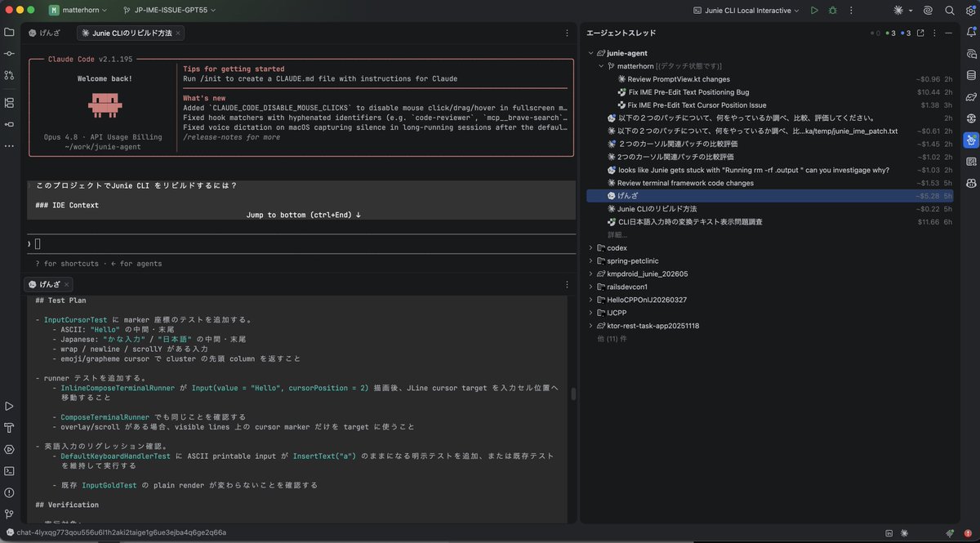Expand the codex project node
This screenshot has width=980, height=543.
[x=590, y=247]
